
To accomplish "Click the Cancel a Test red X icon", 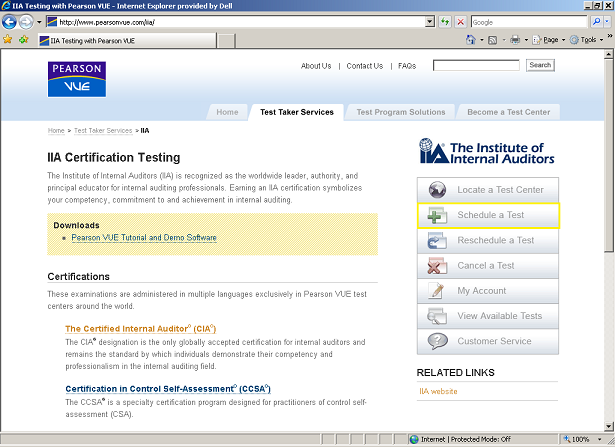I will [x=436, y=266].
